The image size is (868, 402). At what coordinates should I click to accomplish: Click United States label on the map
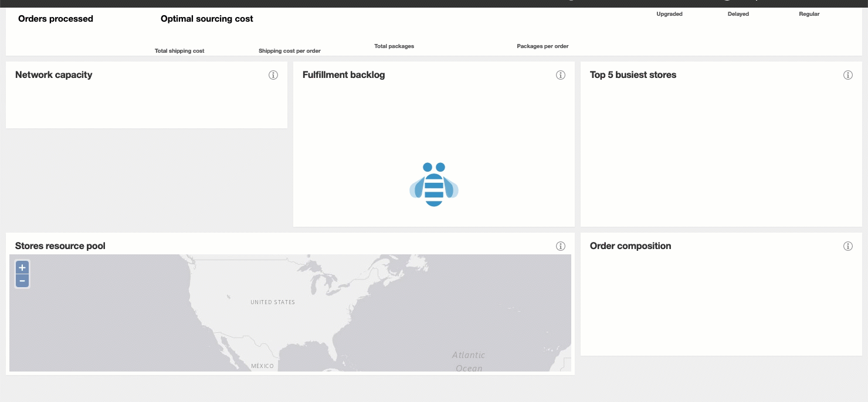(x=273, y=302)
